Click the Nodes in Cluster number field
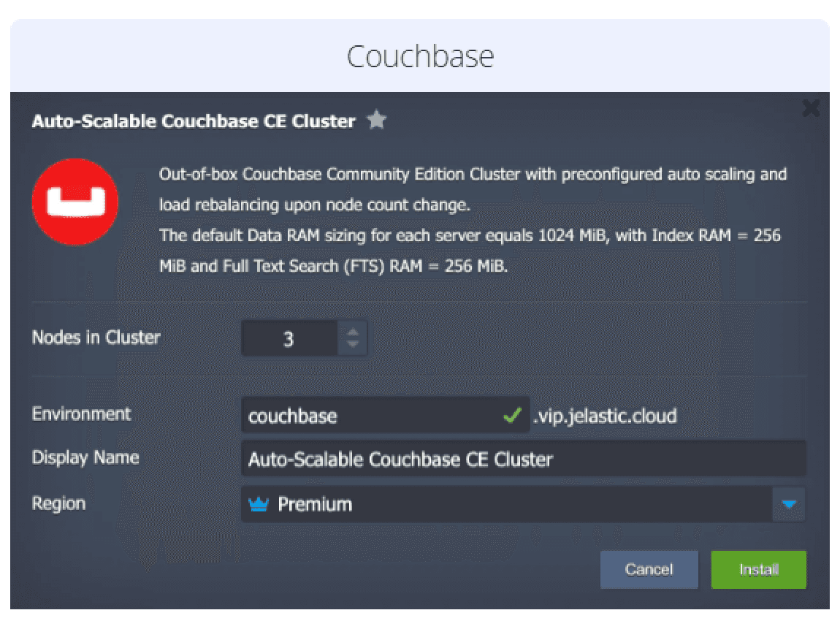 click(x=289, y=338)
